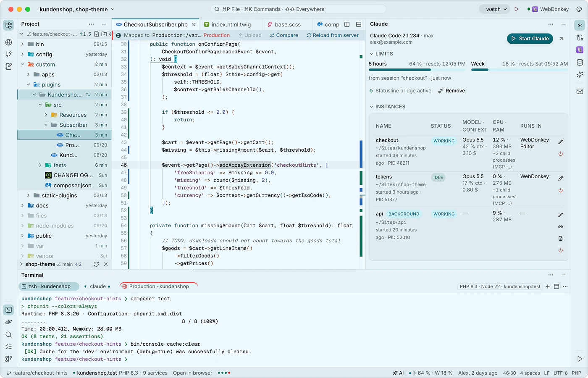Click the new file icon in Project header
This screenshot has height=378, width=588.
pyautogui.click(x=97, y=34)
